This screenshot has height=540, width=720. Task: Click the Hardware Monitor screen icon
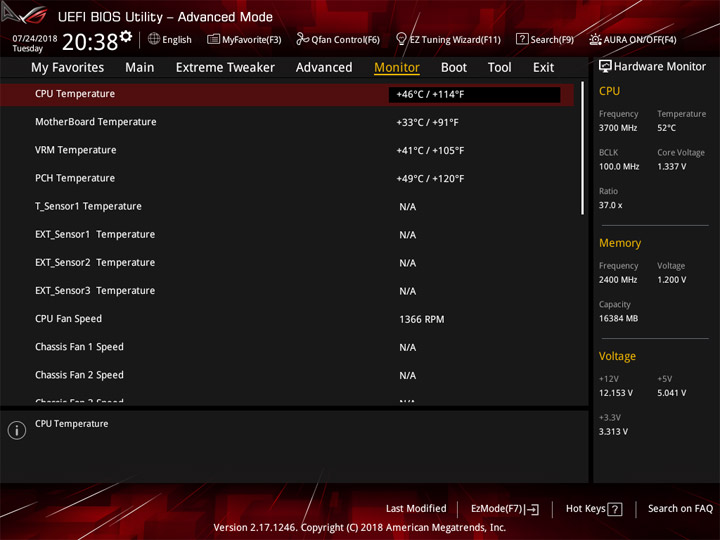605,66
